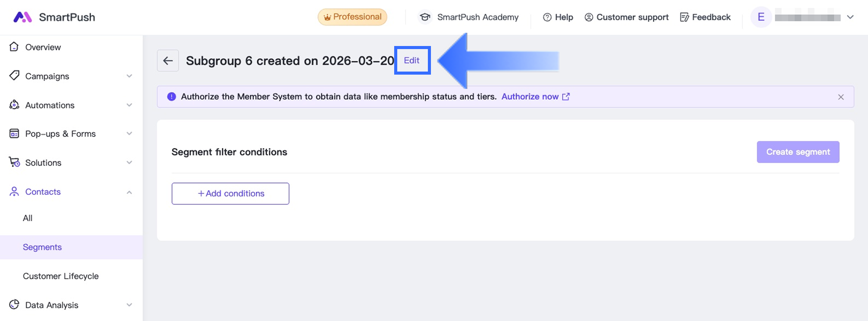The image size is (868, 321).
Task: Dismiss the Member System authorization banner
Action: (x=841, y=97)
